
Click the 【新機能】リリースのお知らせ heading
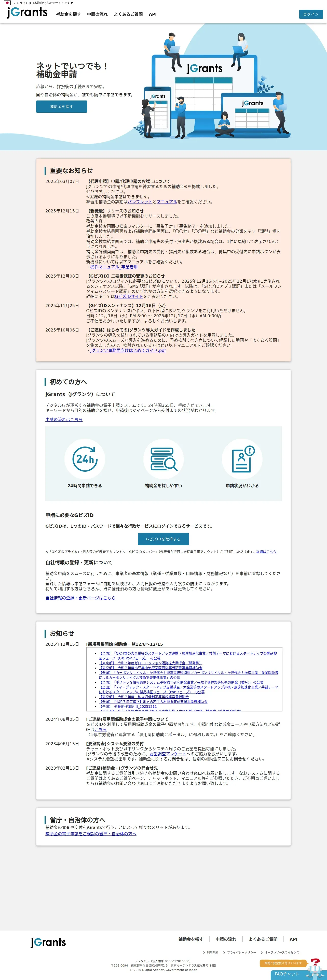[115, 211]
